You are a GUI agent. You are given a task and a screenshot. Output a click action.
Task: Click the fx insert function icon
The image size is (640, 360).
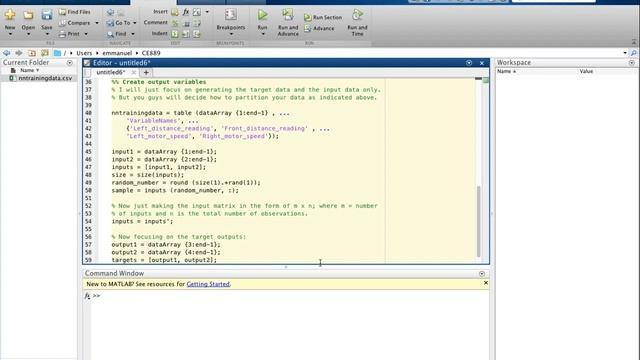[x=186, y=12]
